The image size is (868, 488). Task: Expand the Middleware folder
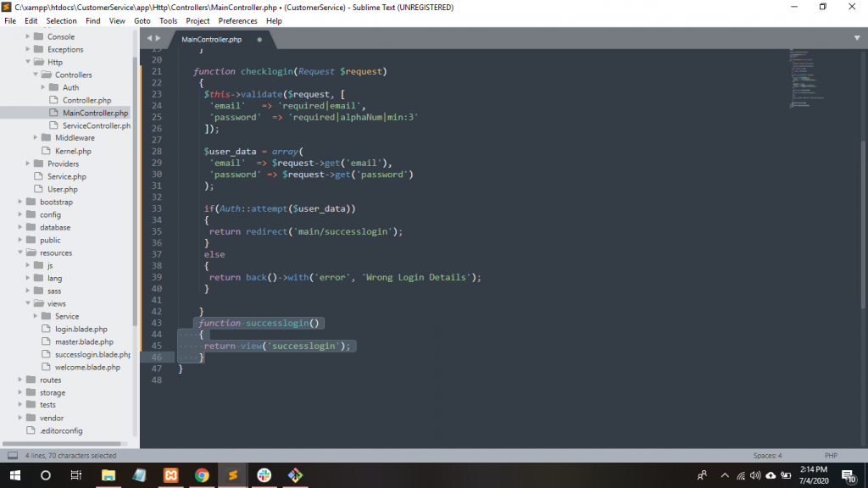point(36,138)
